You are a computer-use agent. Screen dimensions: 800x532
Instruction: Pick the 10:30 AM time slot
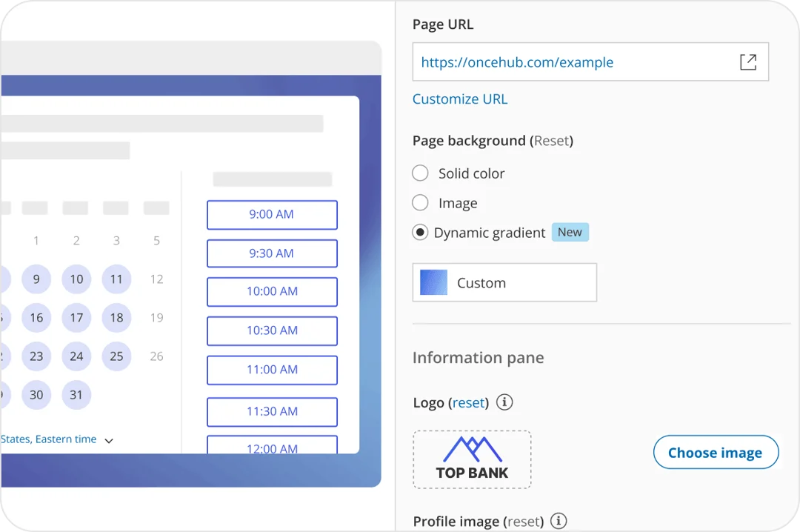[x=272, y=331]
